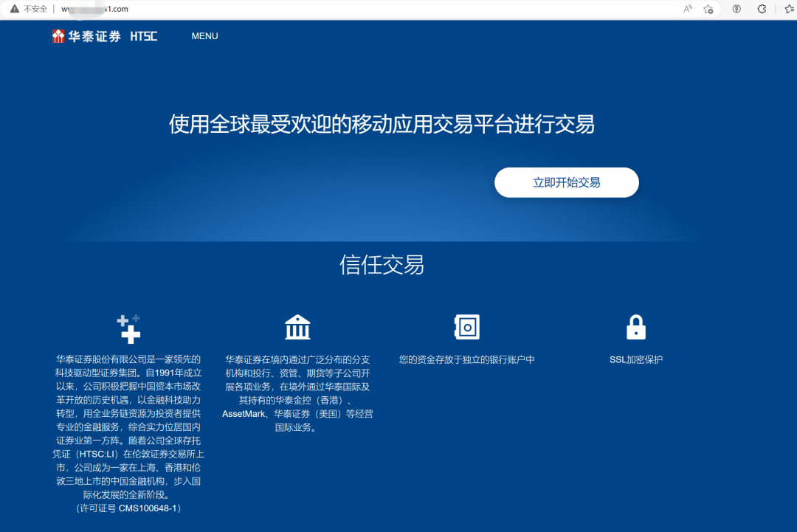Click the Huatai Securities HTSC logo
Screen dimensions: 797x532
coord(105,36)
